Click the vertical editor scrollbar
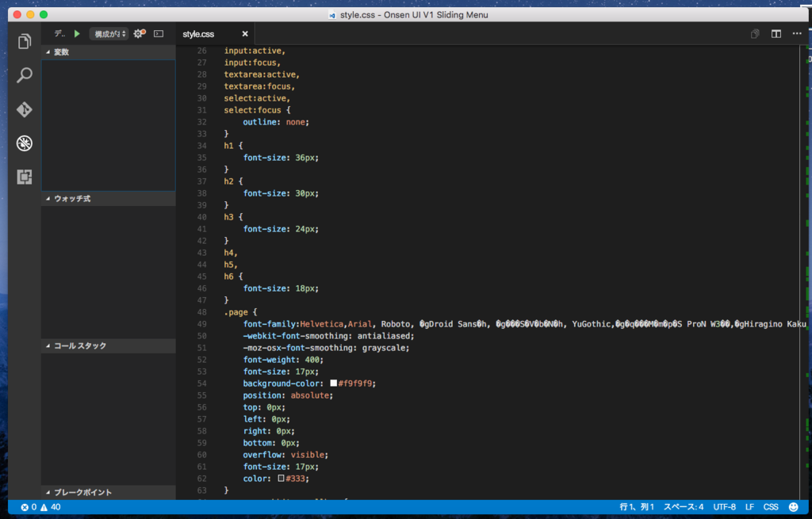Viewport: 812px width, 519px height. 806,272
